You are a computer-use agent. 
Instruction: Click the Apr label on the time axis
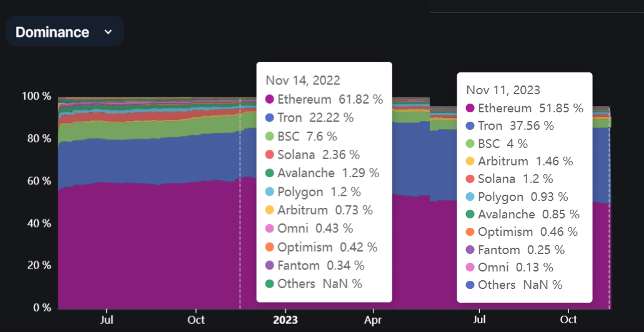tap(374, 320)
